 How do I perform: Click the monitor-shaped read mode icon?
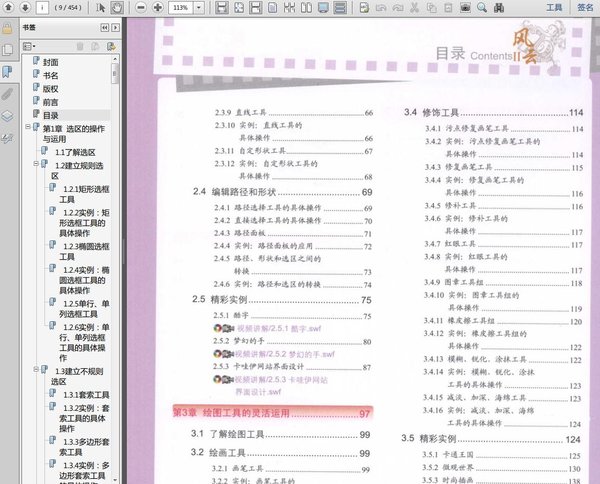coord(323,7)
